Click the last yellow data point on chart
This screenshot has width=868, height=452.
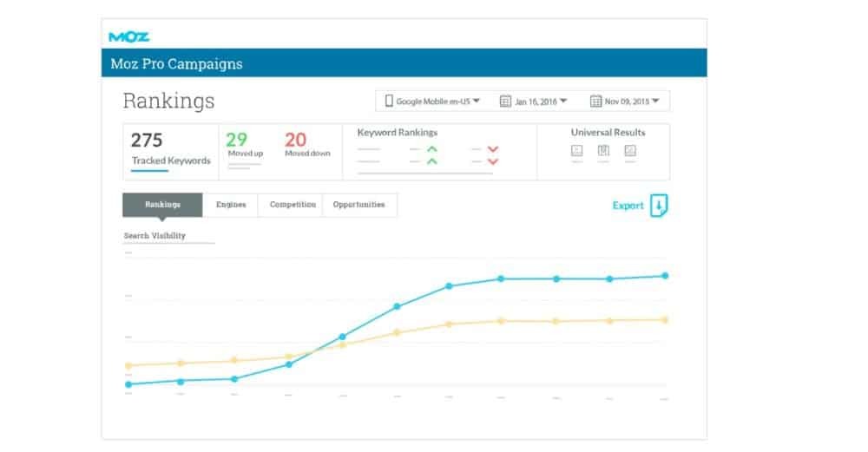pyautogui.click(x=665, y=320)
